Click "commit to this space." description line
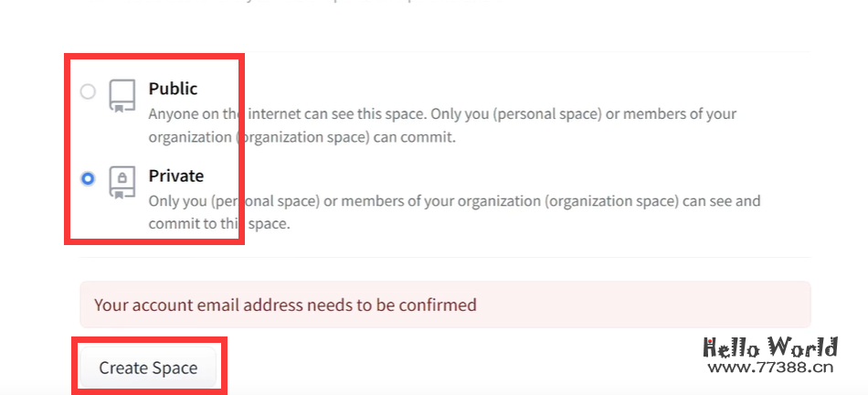This screenshot has width=868, height=395. coord(219,223)
